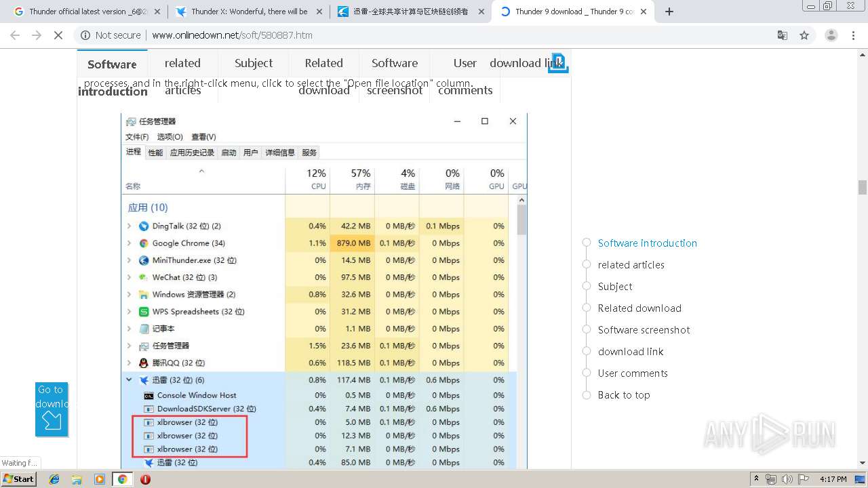Open a new tab with the plus button
Image resolution: width=868 pixels, height=488 pixels.
coord(669,12)
